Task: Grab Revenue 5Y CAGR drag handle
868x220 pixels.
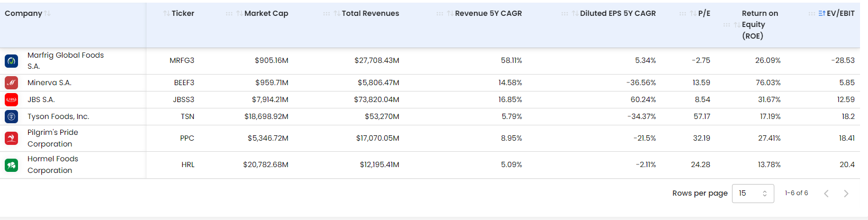Action: pyautogui.click(x=440, y=13)
